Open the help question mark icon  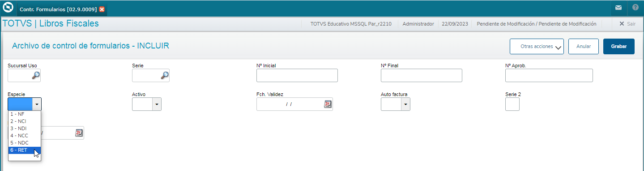pos(635,8)
